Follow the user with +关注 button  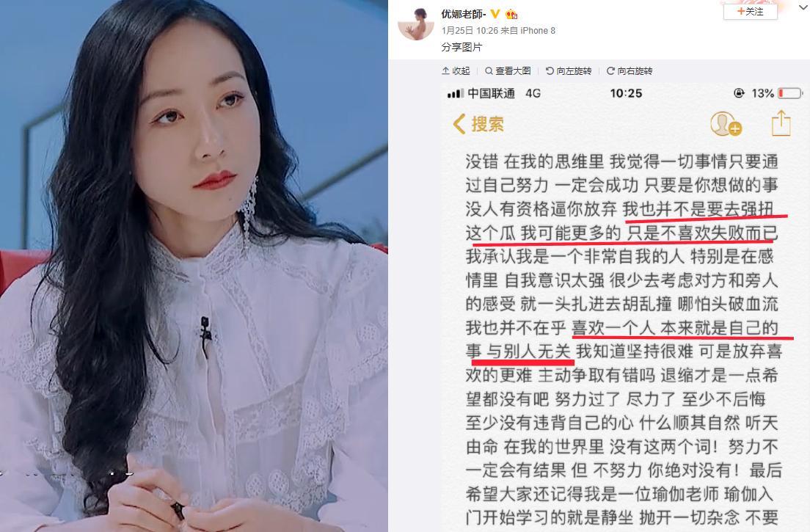[750, 11]
